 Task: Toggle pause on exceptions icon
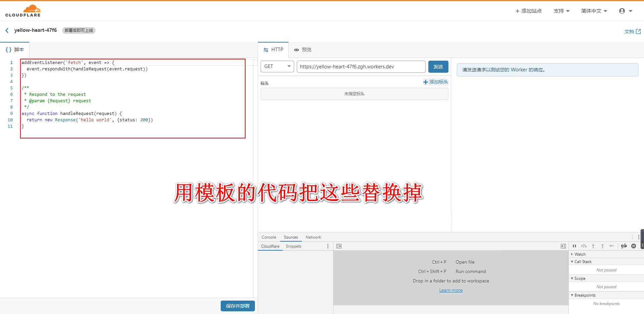pos(634,246)
